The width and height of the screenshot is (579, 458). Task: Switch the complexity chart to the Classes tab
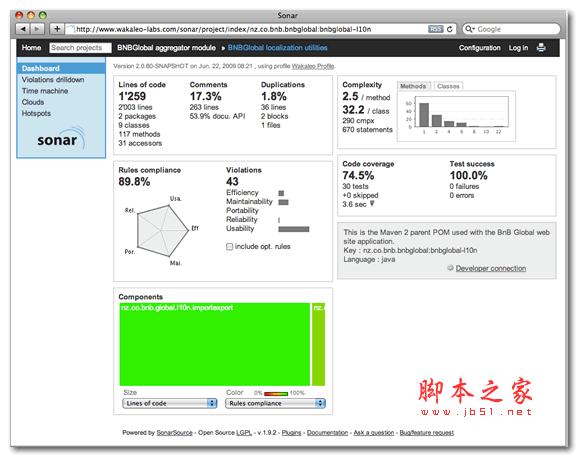(448, 86)
